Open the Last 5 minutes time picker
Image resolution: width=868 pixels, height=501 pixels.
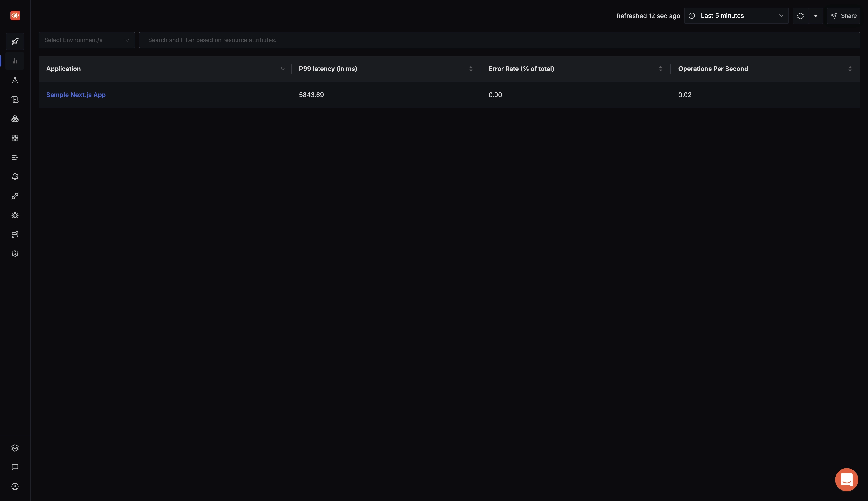[x=736, y=16]
